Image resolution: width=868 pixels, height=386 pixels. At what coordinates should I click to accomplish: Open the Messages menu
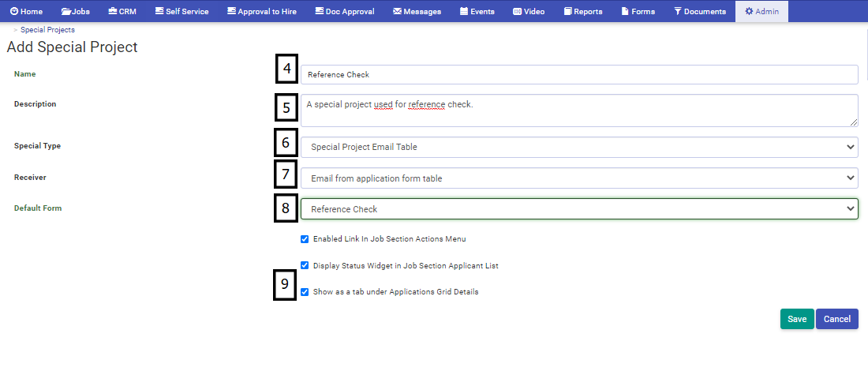(x=417, y=11)
